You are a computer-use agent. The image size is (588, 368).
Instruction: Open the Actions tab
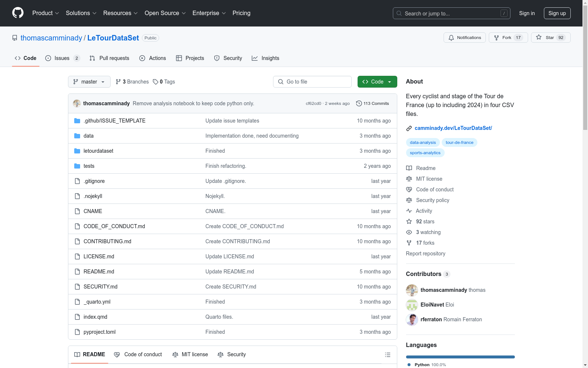(153, 58)
